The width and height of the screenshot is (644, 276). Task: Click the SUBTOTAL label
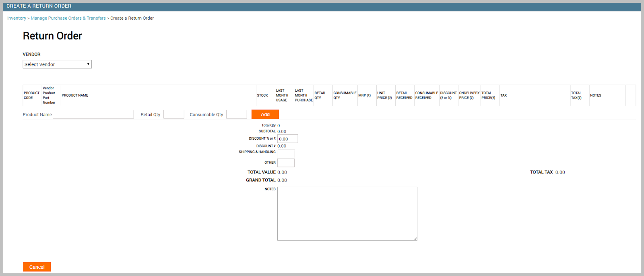coord(267,131)
